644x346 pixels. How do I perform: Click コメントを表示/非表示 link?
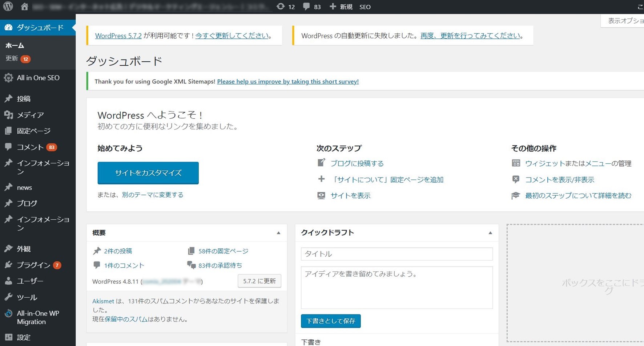560,179
